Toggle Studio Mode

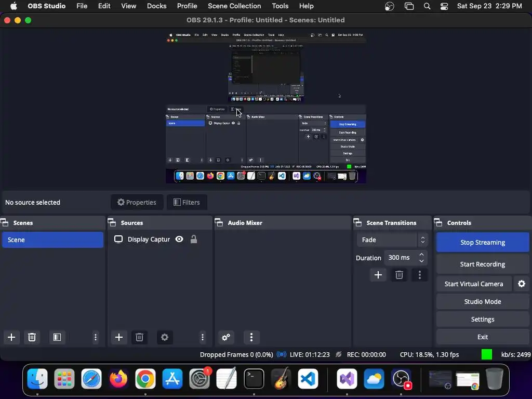[483, 301]
